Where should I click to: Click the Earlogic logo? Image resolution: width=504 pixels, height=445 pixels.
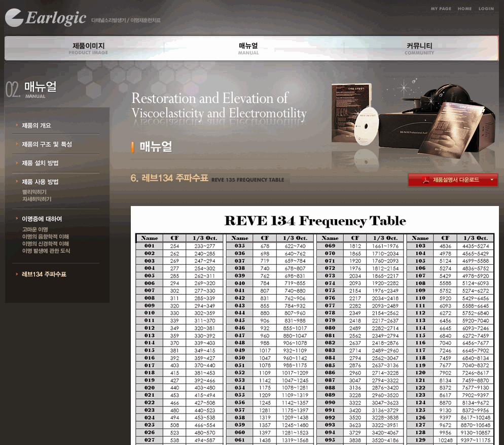tap(46, 18)
